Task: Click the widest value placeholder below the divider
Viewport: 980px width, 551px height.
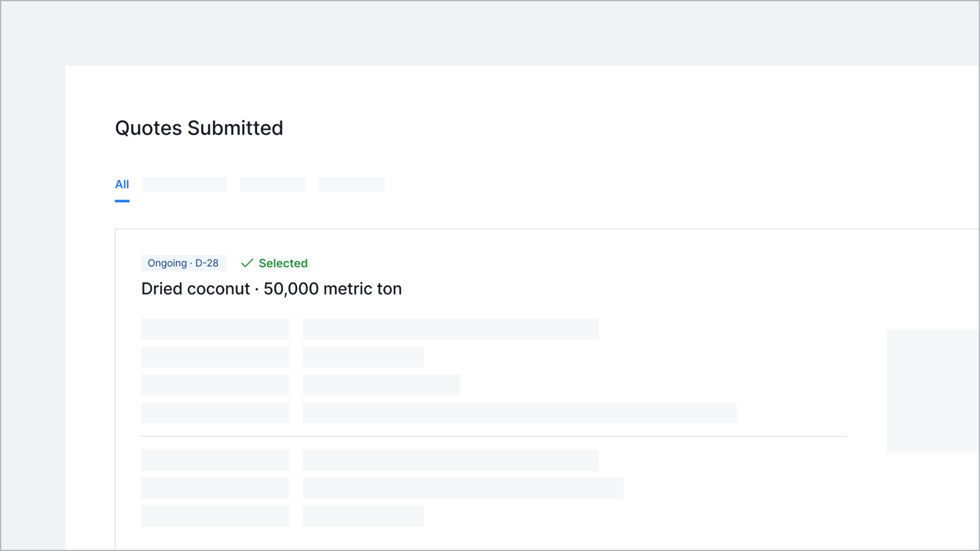Action: 462,489
